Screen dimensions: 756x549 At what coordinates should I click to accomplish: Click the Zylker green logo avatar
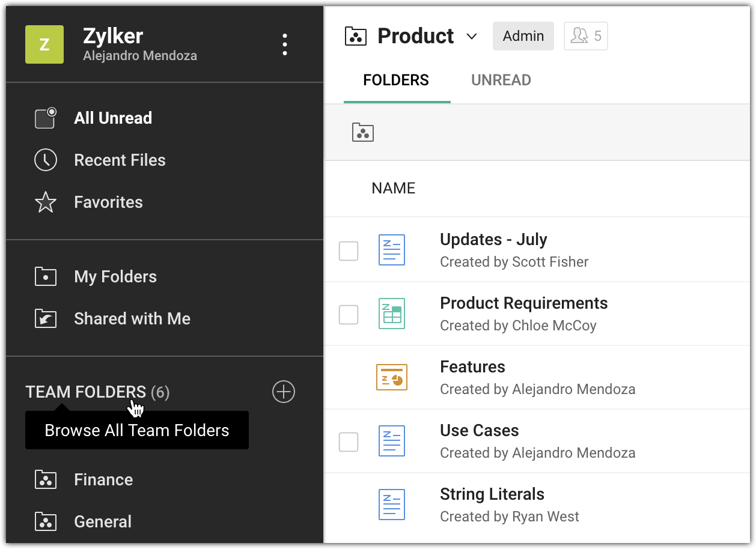[44, 44]
